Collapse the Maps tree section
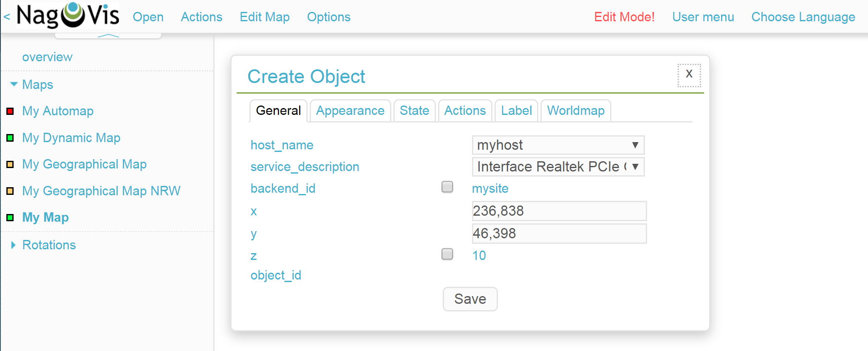Viewport: 868px width, 351px height. pyautogui.click(x=14, y=84)
